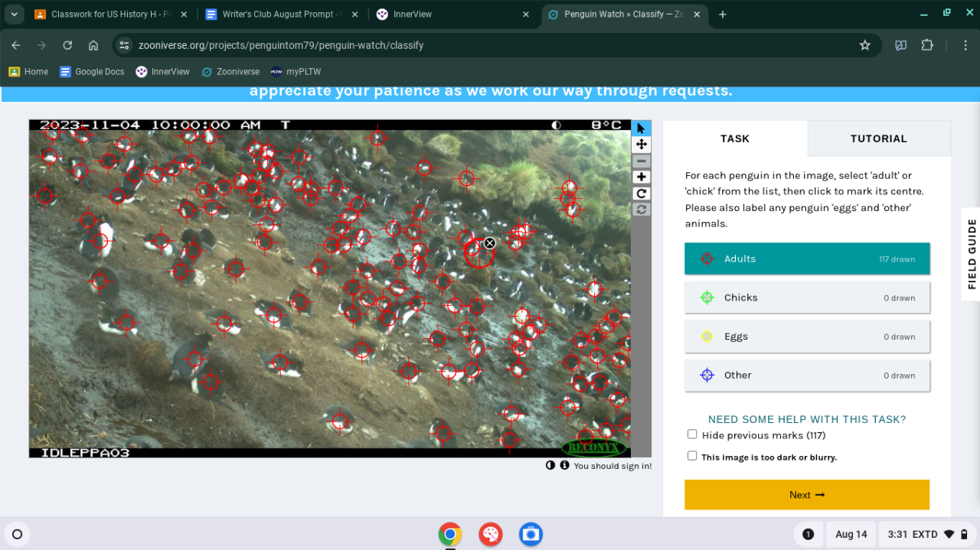This screenshot has width=980, height=550.
Task: Invert image colors icon below the image
Action: (x=550, y=465)
